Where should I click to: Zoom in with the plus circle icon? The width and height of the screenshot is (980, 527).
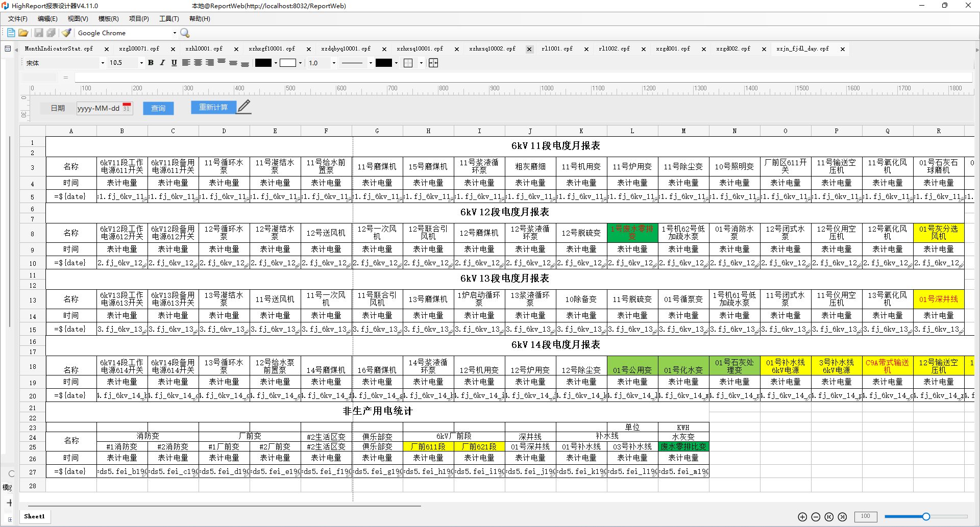[802, 517]
